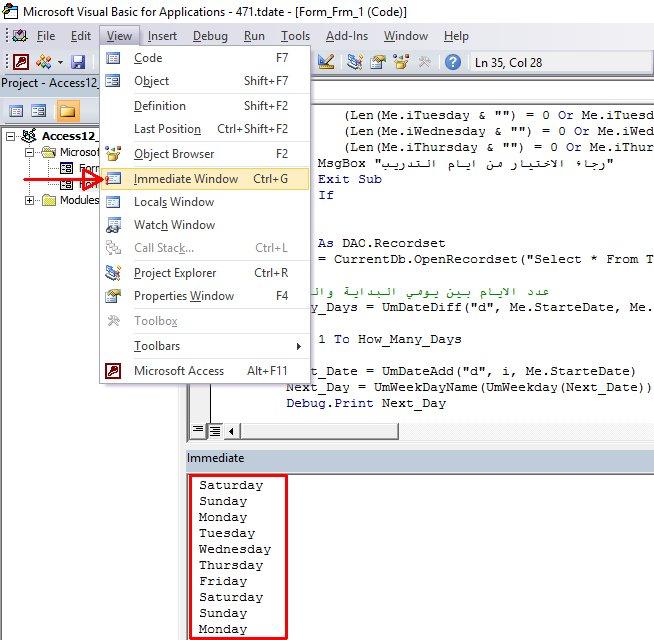Image resolution: width=654 pixels, height=640 pixels.
Task: Choose Last Position in the View menu
Action: pos(205,129)
